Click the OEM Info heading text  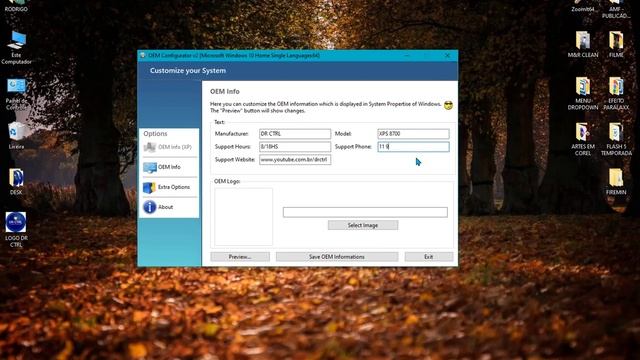click(225, 91)
